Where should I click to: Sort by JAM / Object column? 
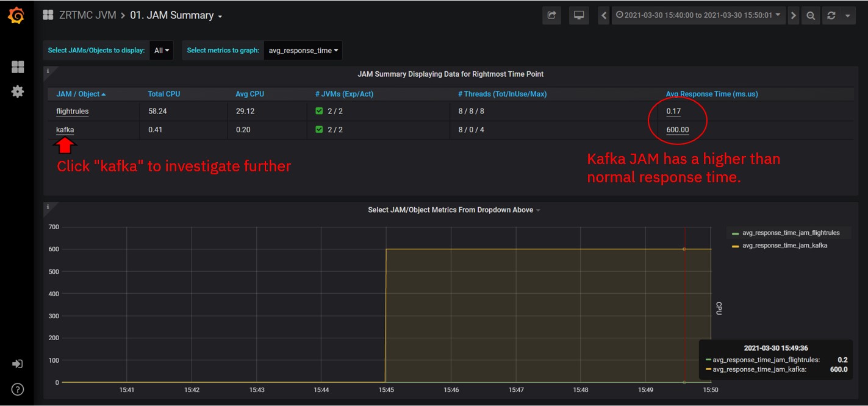point(81,94)
